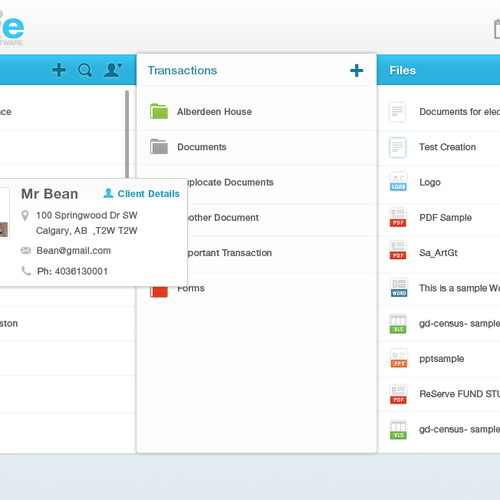This screenshot has width=500, height=500.
Task: Open the Test Creation file
Action: [x=447, y=147]
